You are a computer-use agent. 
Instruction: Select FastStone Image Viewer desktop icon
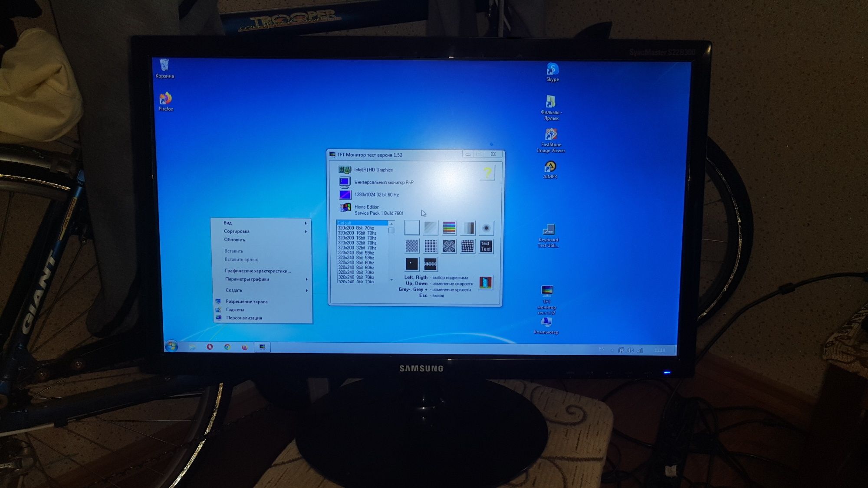(551, 141)
